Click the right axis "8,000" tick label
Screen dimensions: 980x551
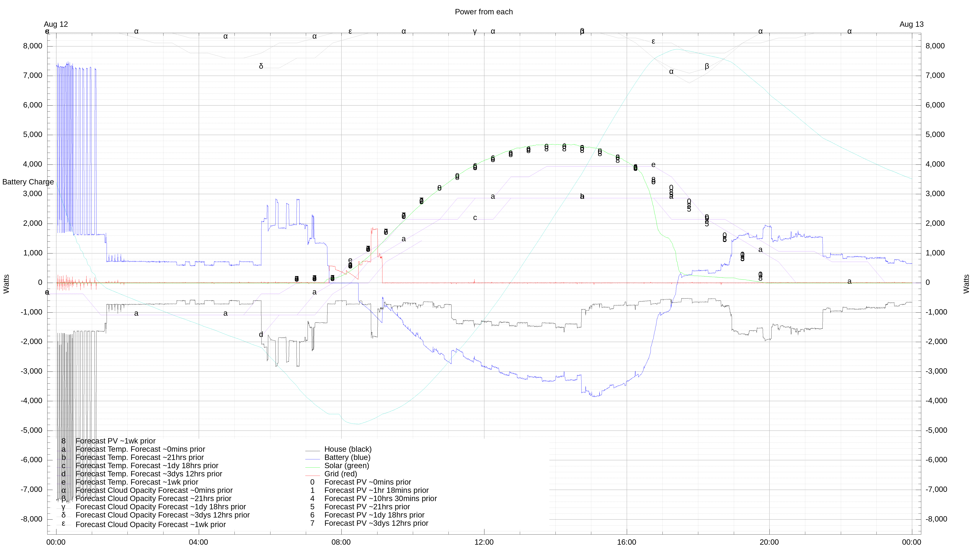(x=935, y=46)
